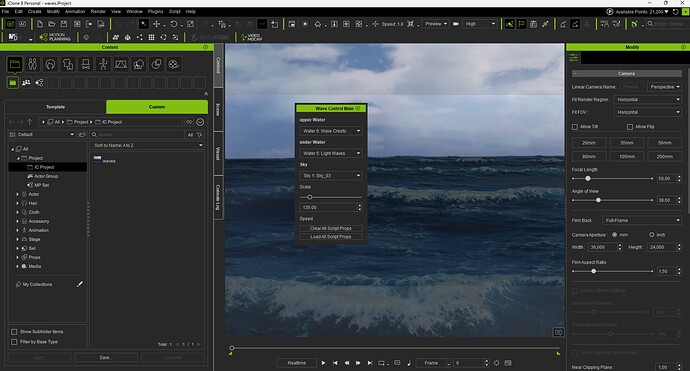Open the Actor content category icon
The height and width of the screenshot is (371, 690).
[x=33, y=64]
